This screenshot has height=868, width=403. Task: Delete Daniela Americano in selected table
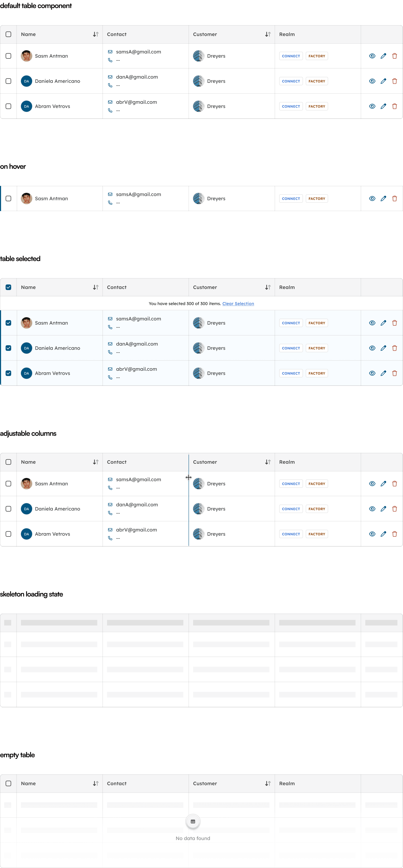[394, 348]
